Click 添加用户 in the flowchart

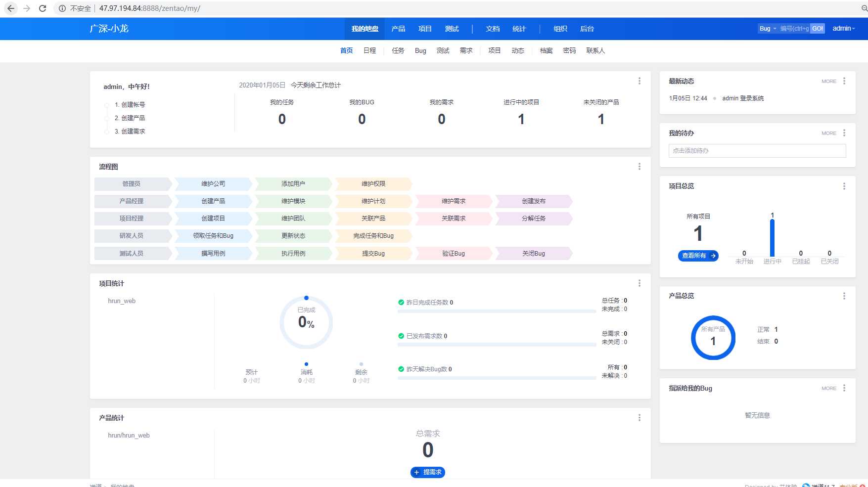coord(293,183)
